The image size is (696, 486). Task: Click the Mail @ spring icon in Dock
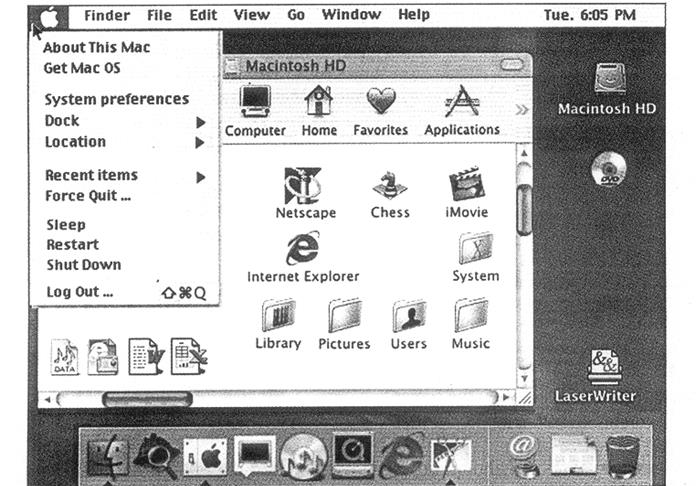523,454
